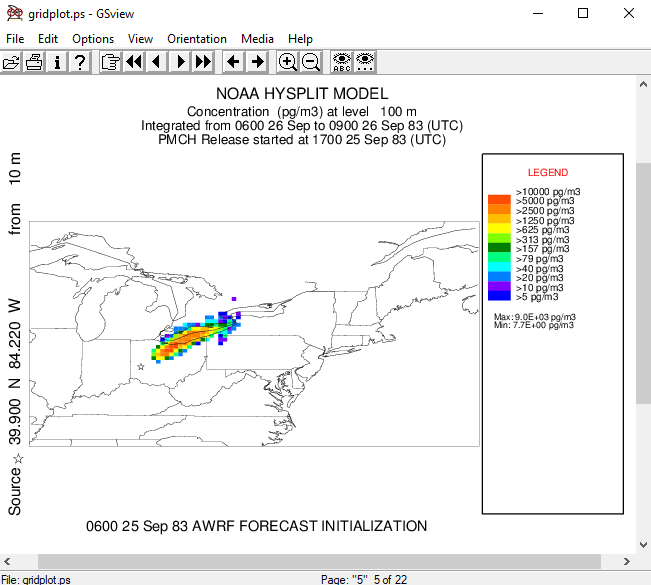
Task: Click the Print icon in toolbar
Action: point(35,62)
